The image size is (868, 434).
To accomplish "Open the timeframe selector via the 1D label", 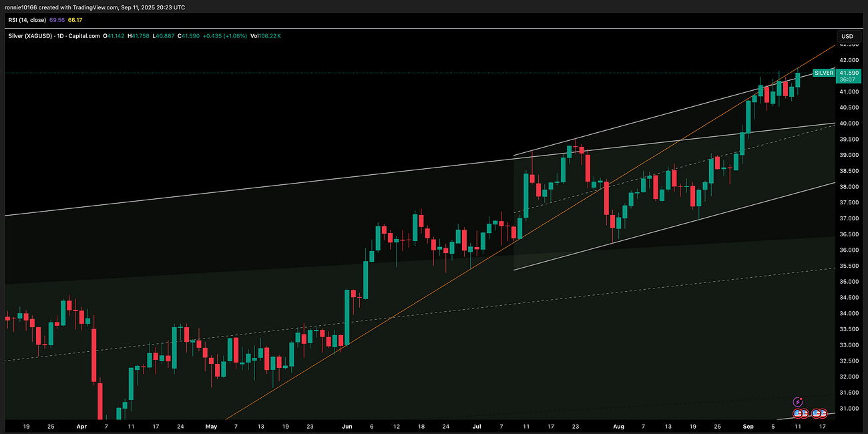I will [60, 36].
